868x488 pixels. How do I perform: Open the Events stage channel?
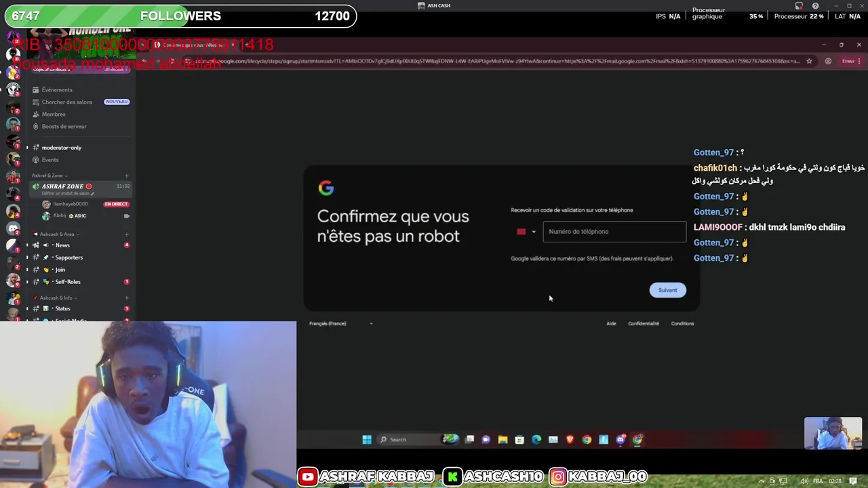pyautogui.click(x=50, y=160)
